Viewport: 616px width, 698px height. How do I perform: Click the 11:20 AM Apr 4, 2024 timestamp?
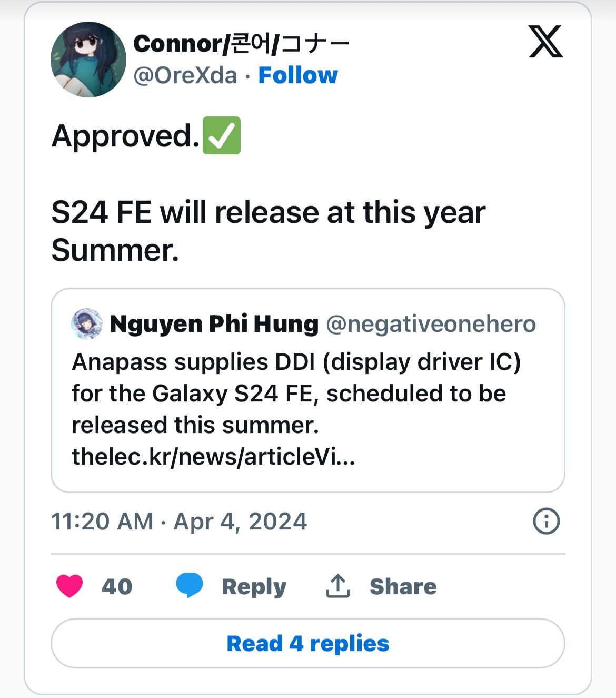[x=179, y=522]
